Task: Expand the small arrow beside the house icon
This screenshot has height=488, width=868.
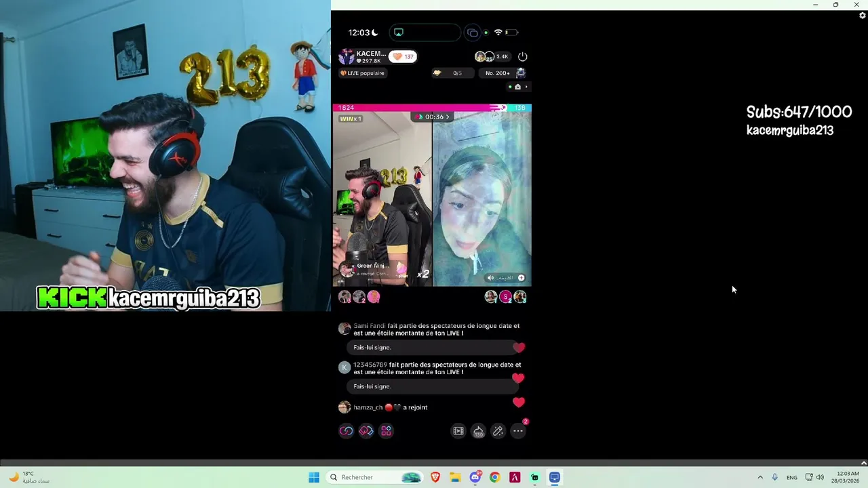Action: point(526,87)
